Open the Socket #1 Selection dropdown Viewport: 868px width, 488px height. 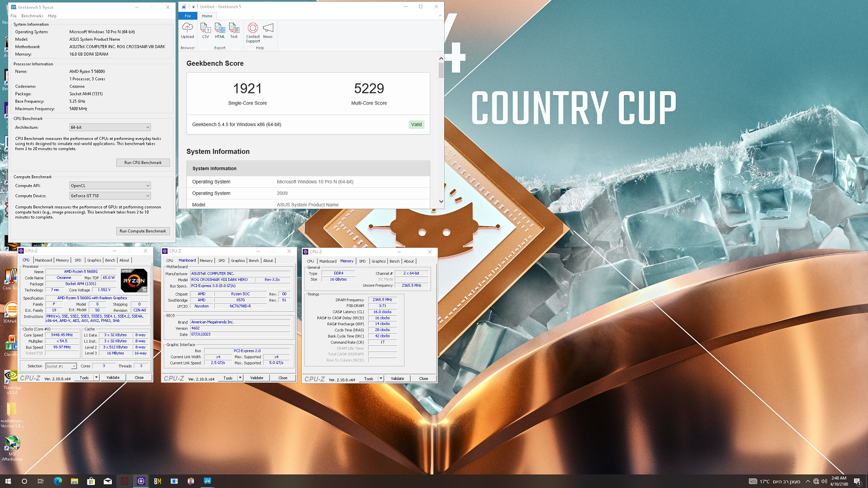(61, 366)
